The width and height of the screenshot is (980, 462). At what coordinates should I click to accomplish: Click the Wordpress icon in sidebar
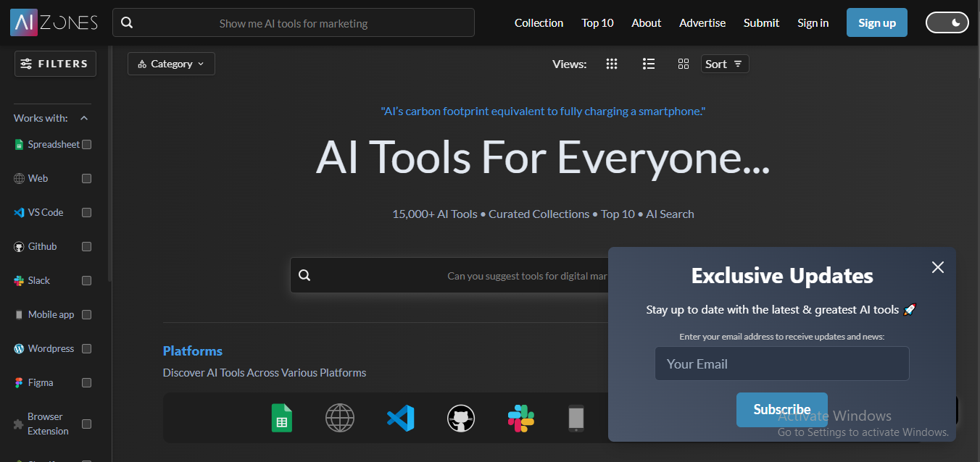point(20,348)
